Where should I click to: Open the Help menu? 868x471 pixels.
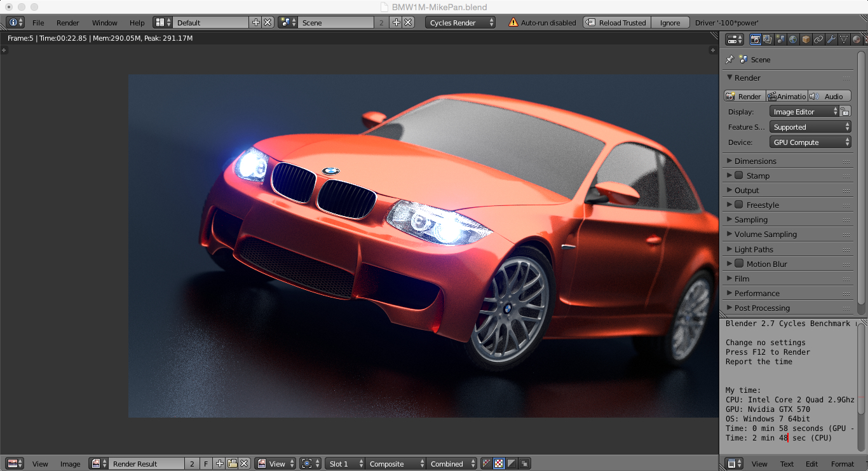click(137, 22)
